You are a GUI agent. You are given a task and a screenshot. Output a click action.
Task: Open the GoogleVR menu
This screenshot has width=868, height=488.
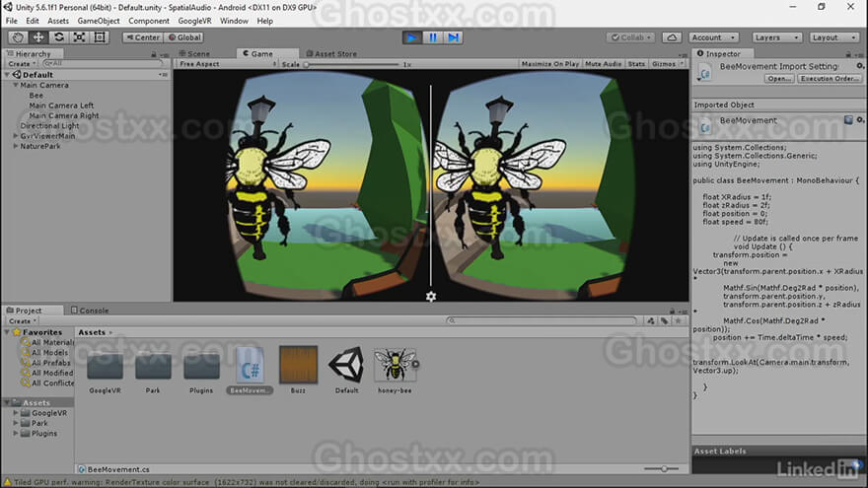pyautogui.click(x=194, y=21)
